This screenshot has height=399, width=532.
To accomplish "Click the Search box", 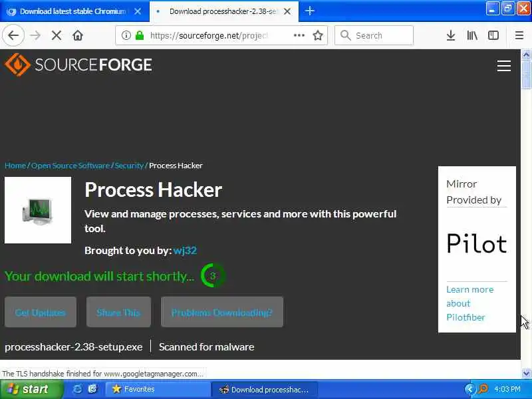I will pos(374,35).
